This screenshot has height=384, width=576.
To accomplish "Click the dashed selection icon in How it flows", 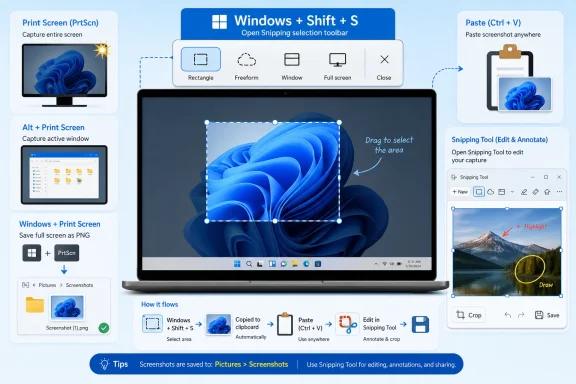I will tap(152, 324).
